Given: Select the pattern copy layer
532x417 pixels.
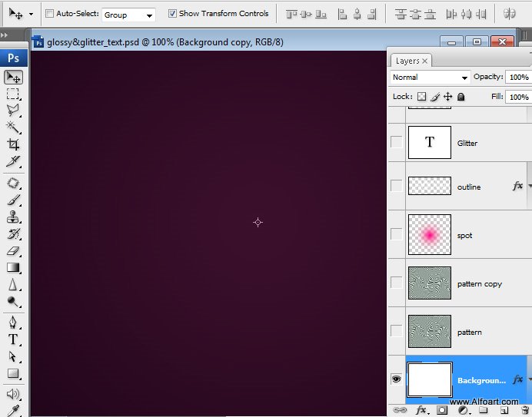Looking at the screenshot, I should point(479,284).
